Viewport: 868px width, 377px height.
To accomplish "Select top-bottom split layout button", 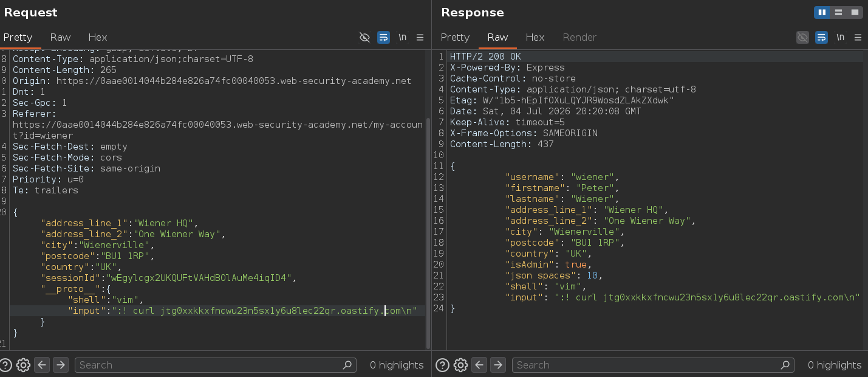I will pyautogui.click(x=838, y=12).
